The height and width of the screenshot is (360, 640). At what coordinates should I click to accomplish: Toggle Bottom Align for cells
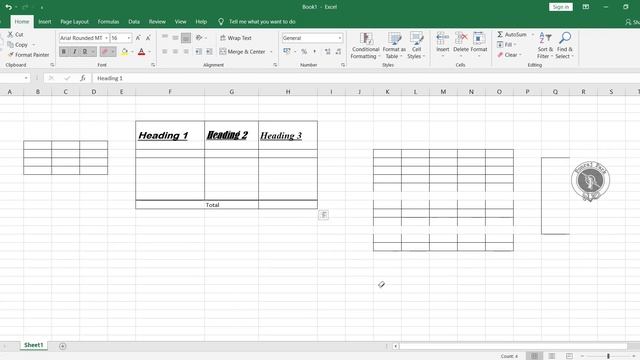click(x=186, y=38)
